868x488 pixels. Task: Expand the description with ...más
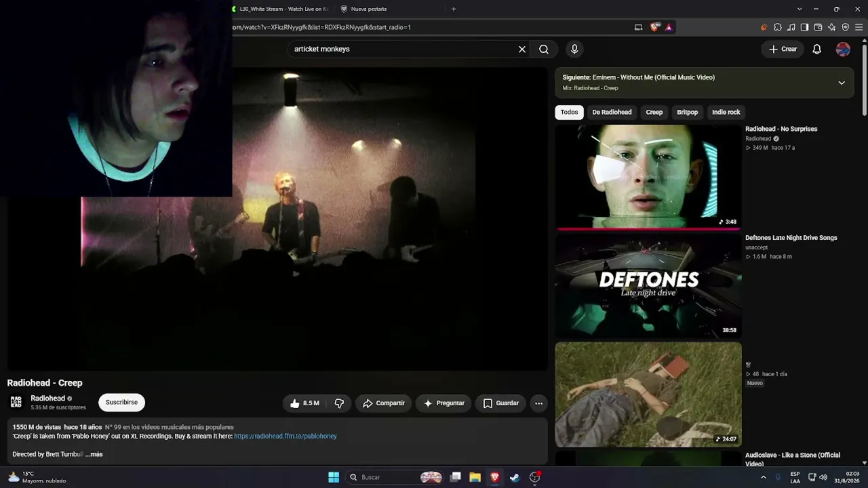tap(94, 454)
